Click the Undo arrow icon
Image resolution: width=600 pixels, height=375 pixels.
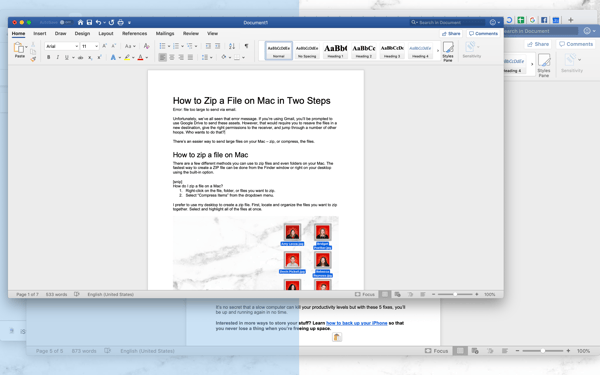point(99,22)
